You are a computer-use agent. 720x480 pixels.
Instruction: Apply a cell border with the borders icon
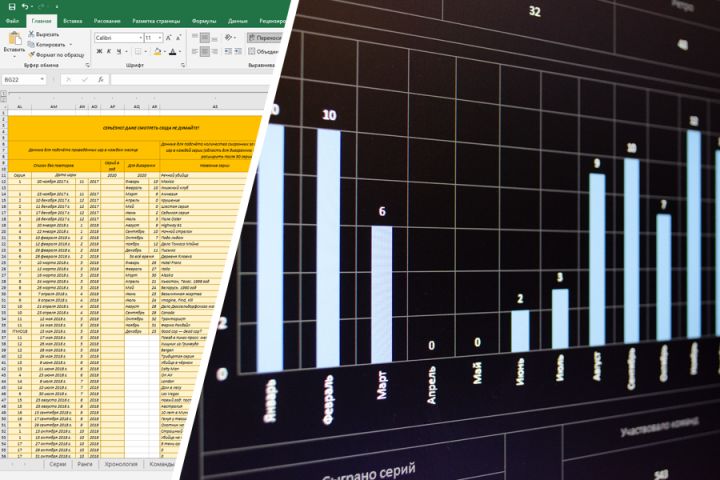coord(138,51)
